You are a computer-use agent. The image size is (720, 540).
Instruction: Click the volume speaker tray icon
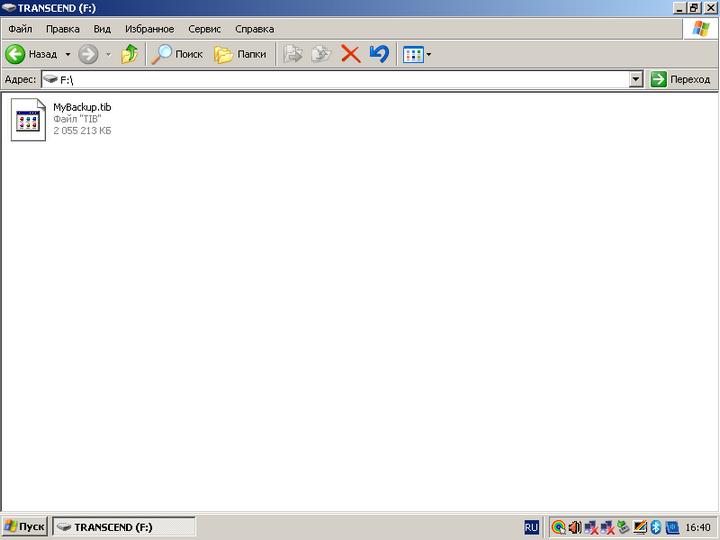point(574,526)
